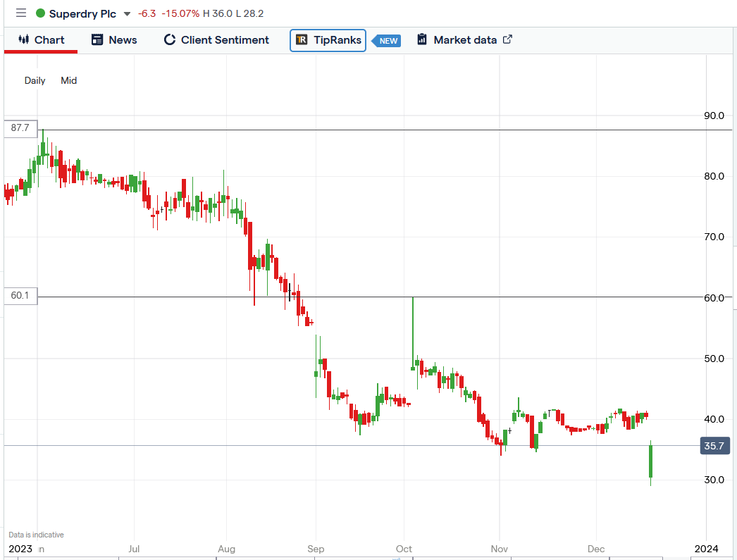Expand the Superdry Plc instrument dropdown arrow
This screenshot has height=560, width=737.
click(x=127, y=13)
